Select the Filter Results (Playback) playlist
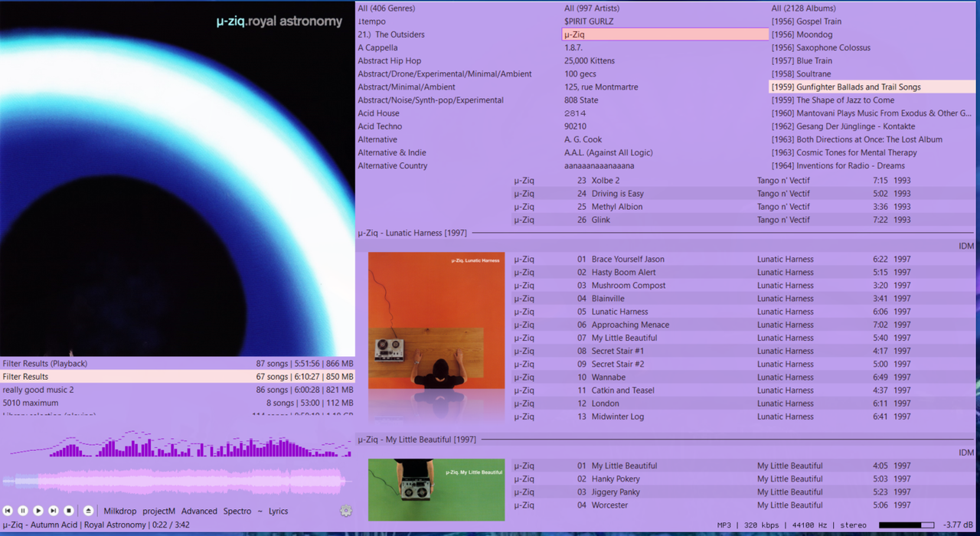The width and height of the screenshot is (980, 536). point(178,364)
